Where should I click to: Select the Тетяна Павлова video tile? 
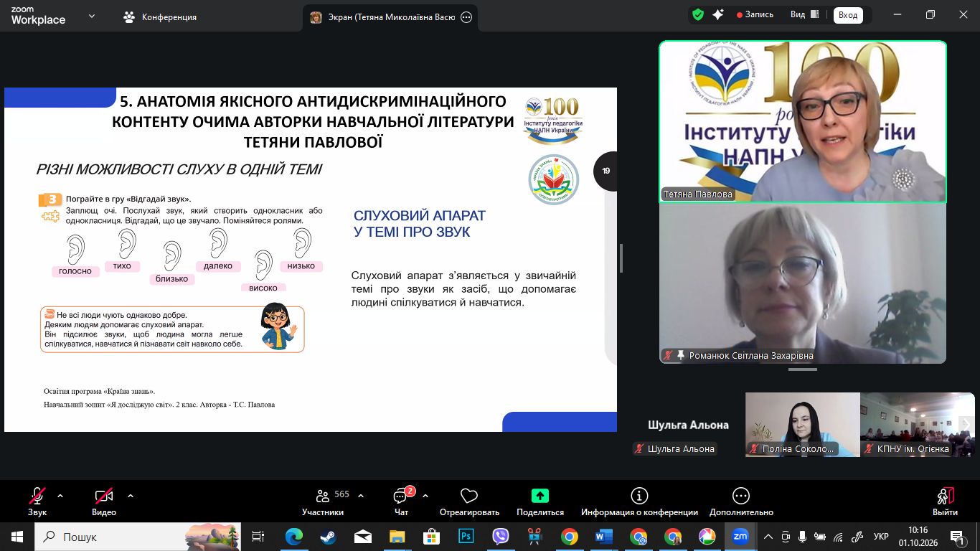point(803,121)
